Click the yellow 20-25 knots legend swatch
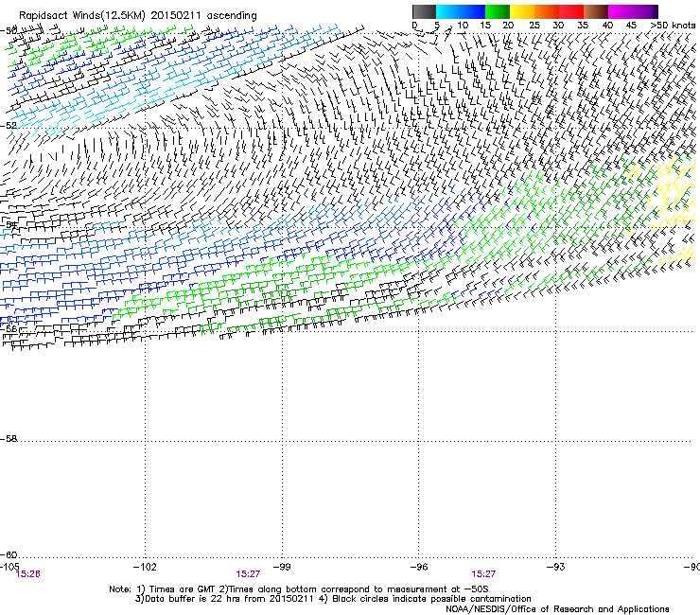The height and width of the screenshot is (615, 700). pyautogui.click(x=522, y=11)
